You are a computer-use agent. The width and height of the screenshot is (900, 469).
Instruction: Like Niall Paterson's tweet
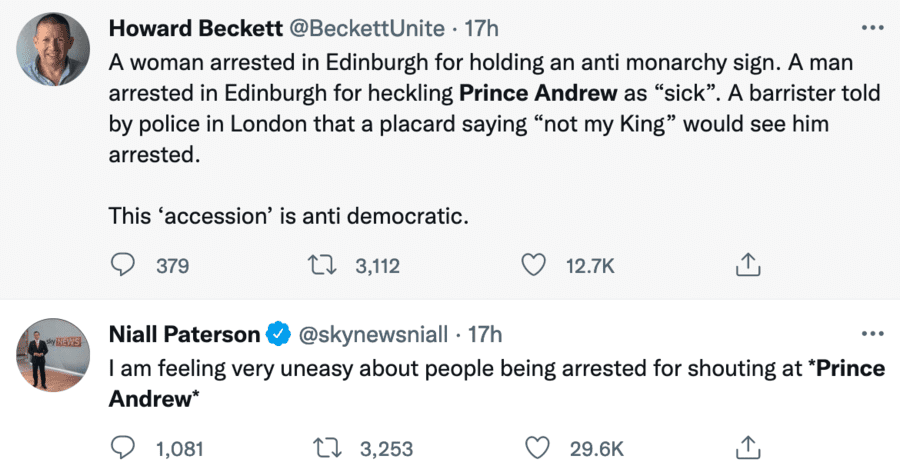coord(537,447)
